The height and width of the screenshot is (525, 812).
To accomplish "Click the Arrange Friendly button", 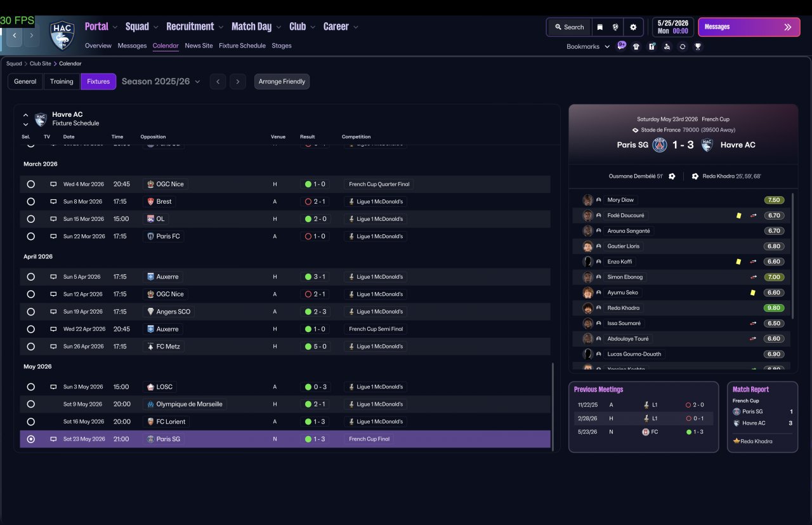I will coord(282,81).
